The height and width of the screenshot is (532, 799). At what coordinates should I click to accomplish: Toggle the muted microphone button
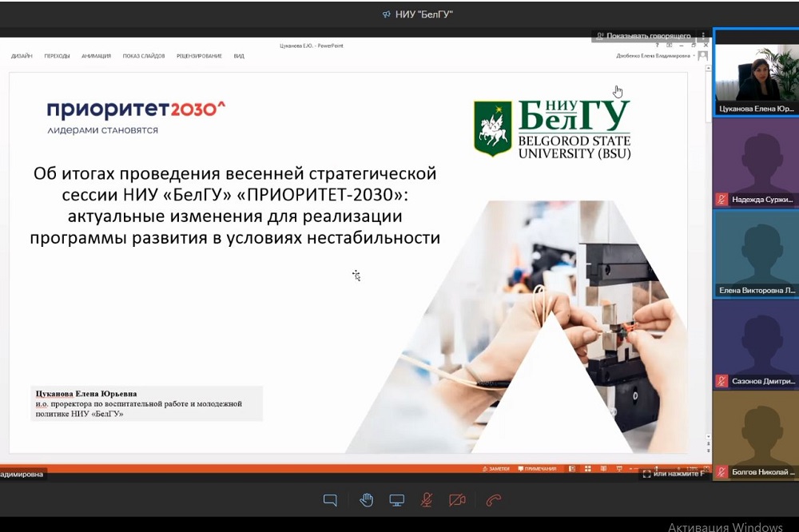427,501
